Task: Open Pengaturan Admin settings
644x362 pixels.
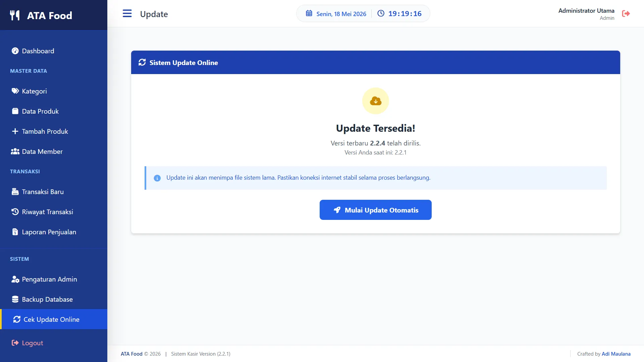Action: pos(54,279)
